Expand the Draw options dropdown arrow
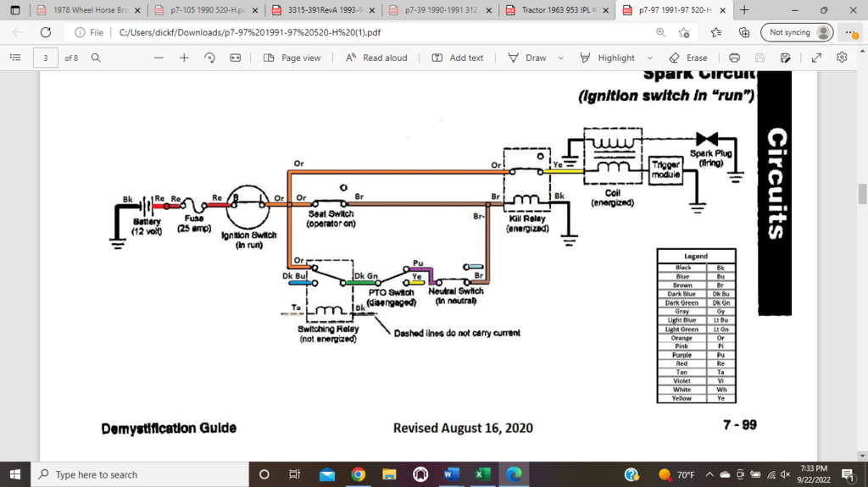The height and width of the screenshot is (487, 868). 561,58
